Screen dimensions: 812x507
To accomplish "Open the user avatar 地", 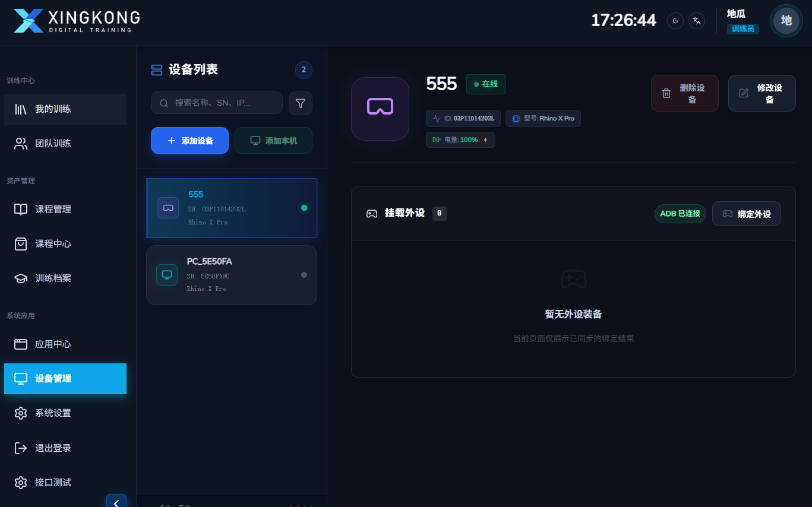I will pyautogui.click(x=786, y=21).
